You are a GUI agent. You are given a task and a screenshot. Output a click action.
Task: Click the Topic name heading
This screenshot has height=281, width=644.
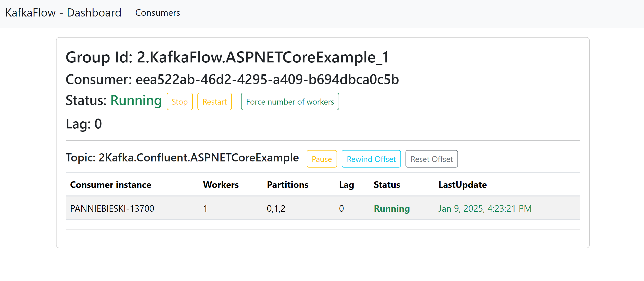click(x=182, y=158)
